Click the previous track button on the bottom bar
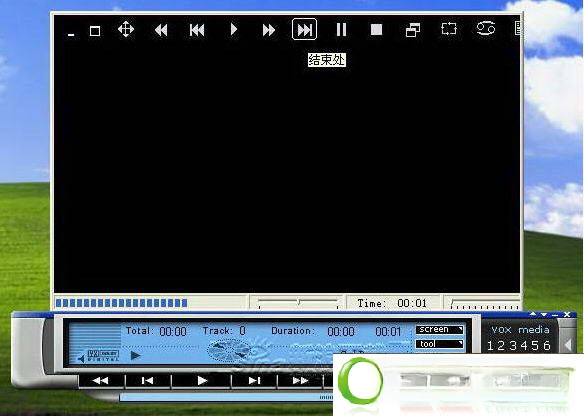The width and height of the screenshot is (584, 416). coord(147,381)
